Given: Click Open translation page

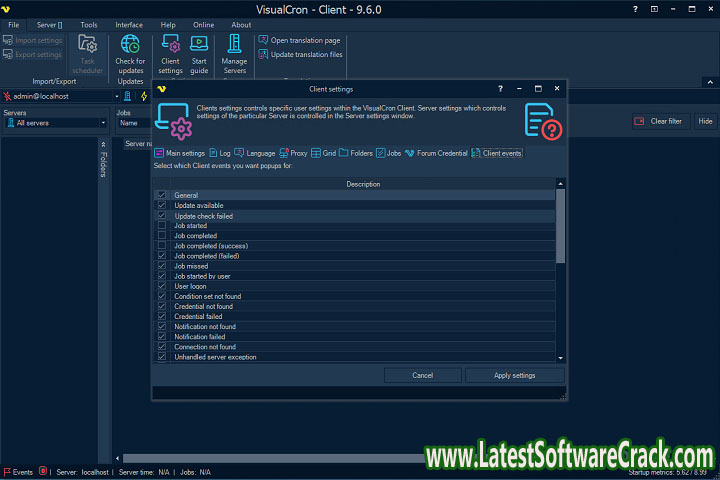Looking at the screenshot, I should [299, 40].
